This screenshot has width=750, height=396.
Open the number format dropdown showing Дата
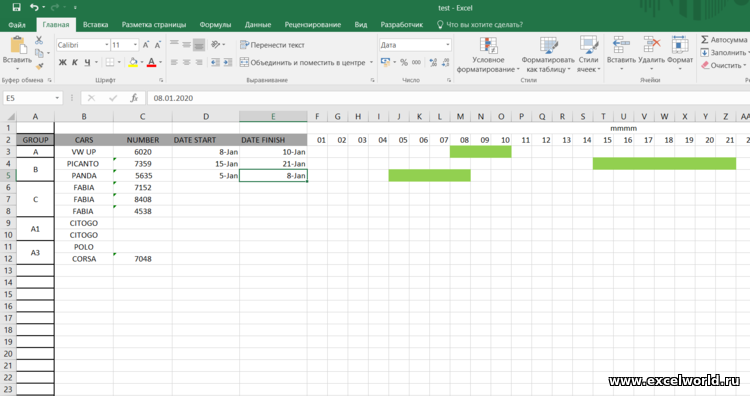448,44
